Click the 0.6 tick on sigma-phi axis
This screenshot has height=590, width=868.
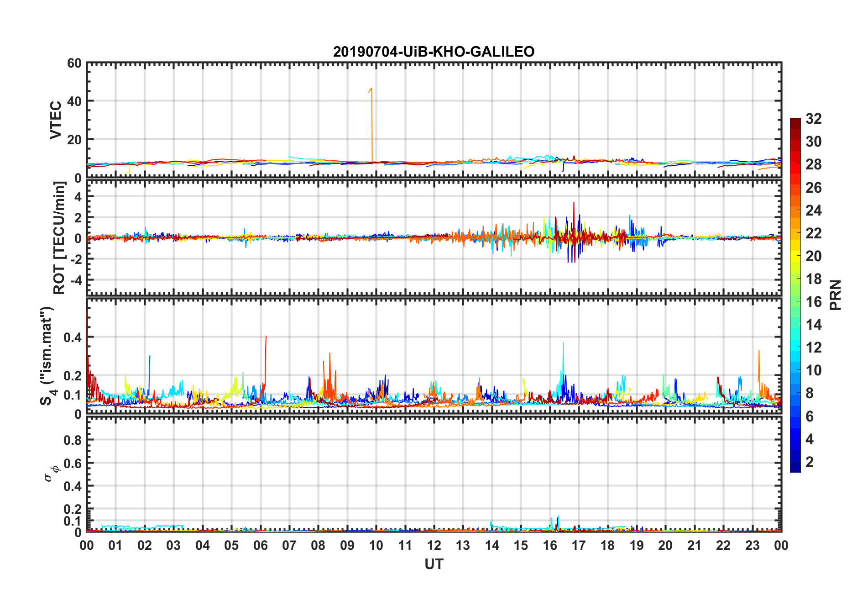tap(73, 463)
